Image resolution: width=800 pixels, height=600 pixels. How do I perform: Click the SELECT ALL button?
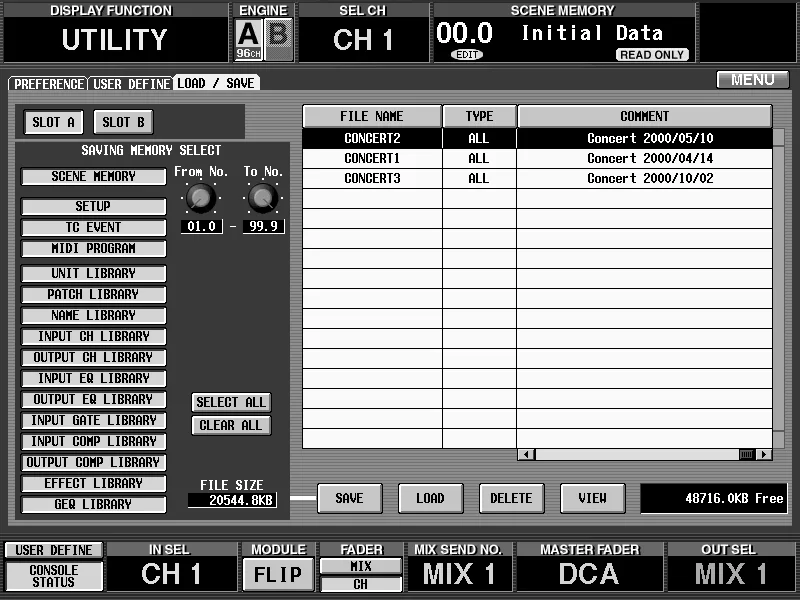click(231, 403)
